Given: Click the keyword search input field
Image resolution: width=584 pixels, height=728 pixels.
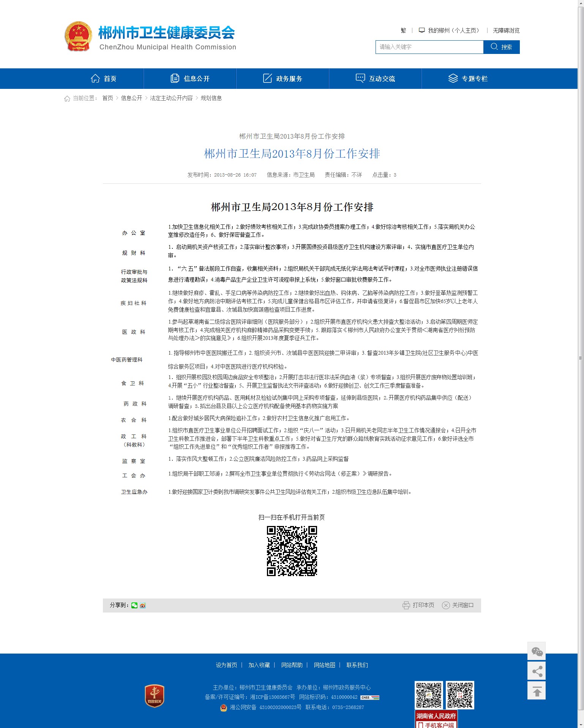Looking at the screenshot, I should coord(429,47).
